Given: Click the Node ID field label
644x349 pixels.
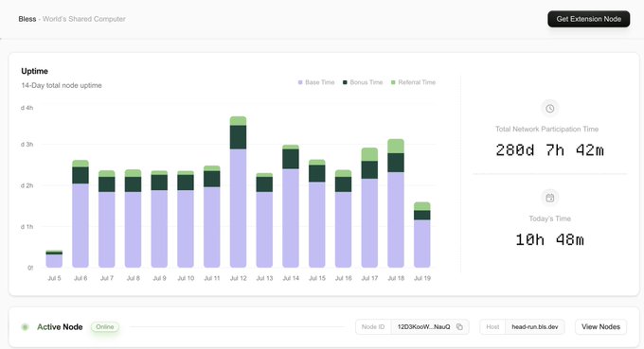Looking at the screenshot, I should pos(373,327).
